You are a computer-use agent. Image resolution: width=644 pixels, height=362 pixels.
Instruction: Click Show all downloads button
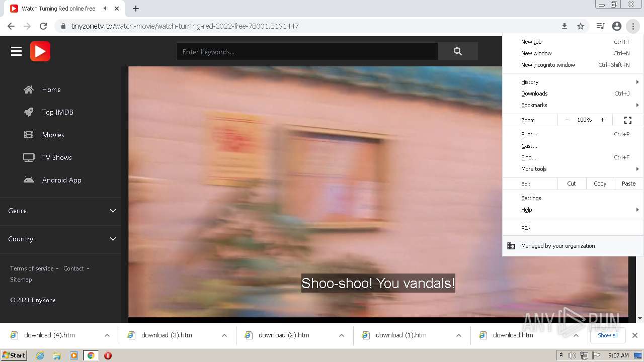(x=608, y=335)
